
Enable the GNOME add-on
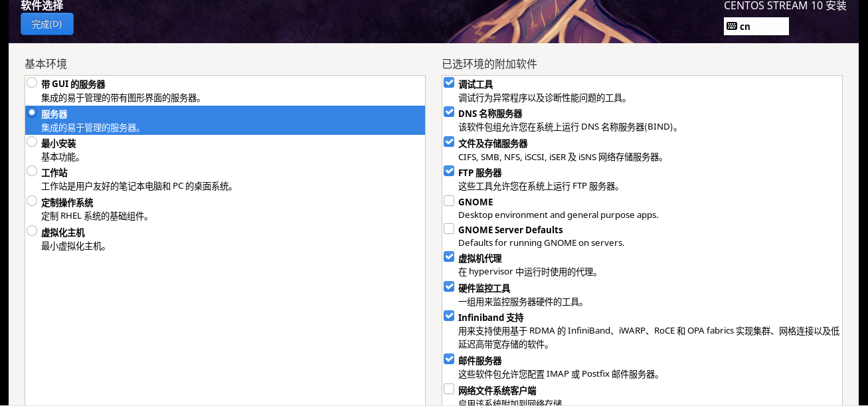[448, 200]
